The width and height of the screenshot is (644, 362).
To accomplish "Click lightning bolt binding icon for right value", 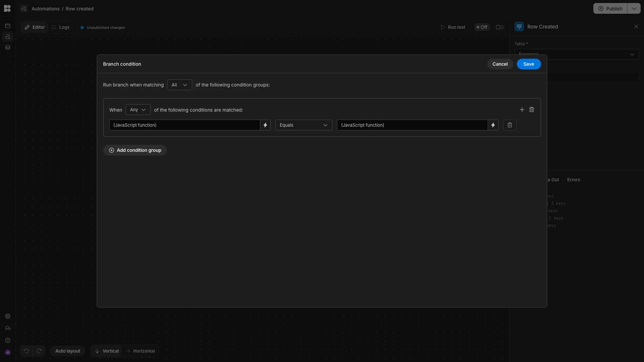I will pyautogui.click(x=493, y=125).
